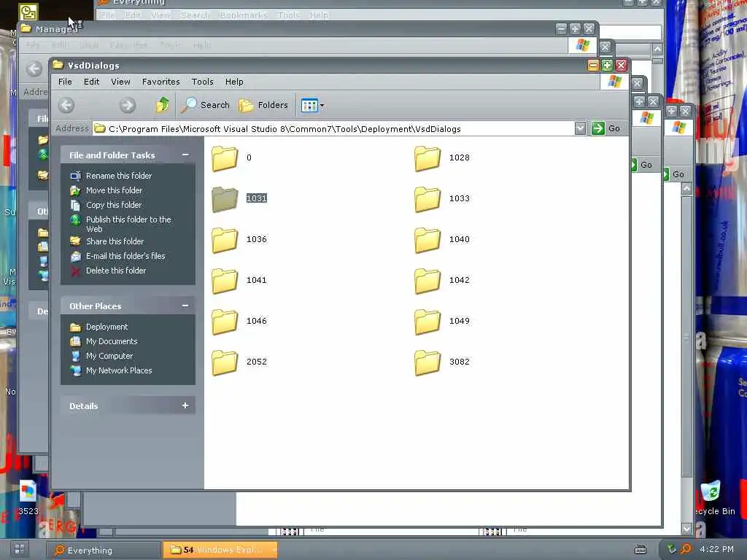The image size is (747, 560).
Task: Click Publish this folder to the Web
Action: point(128,225)
